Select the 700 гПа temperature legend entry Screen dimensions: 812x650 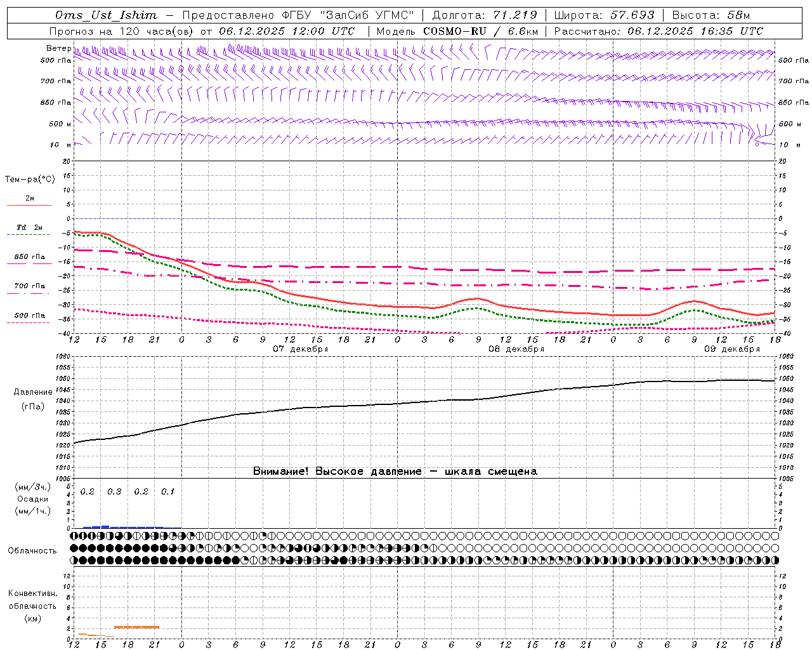pos(30,286)
